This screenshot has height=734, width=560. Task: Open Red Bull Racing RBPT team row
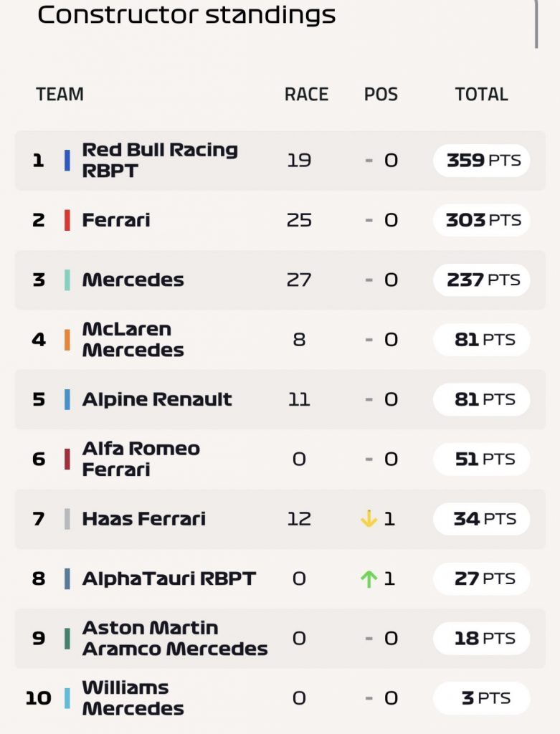(x=280, y=161)
